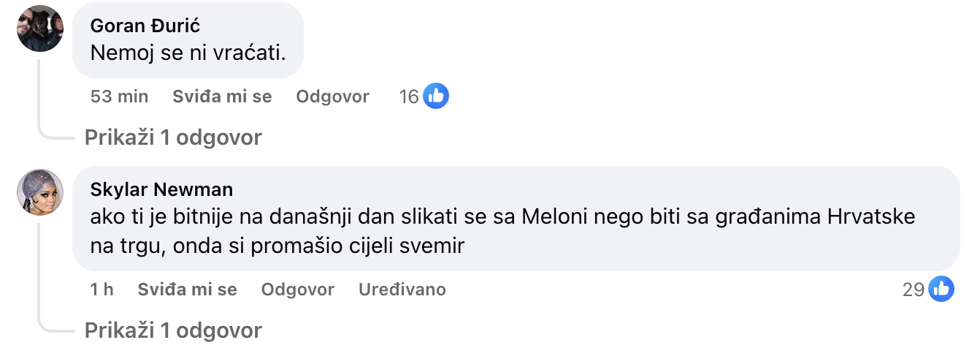Open Goran Đurić's profile picture
This screenshot has height=348, width=980.
[40, 29]
